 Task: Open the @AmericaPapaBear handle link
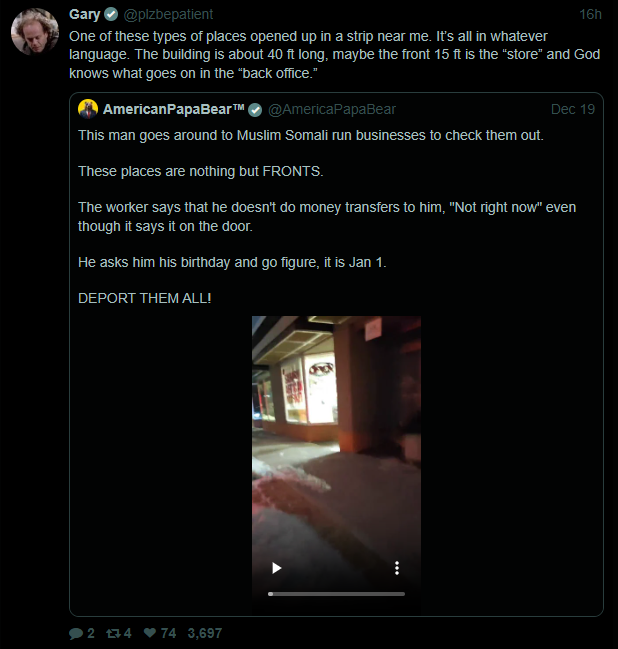pyautogui.click(x=332, y=109)
